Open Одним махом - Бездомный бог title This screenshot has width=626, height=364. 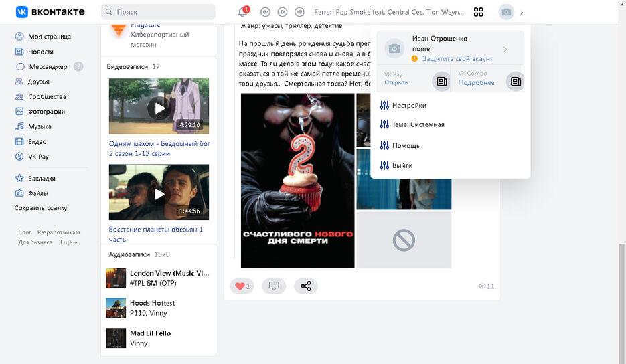coord(159,148)
